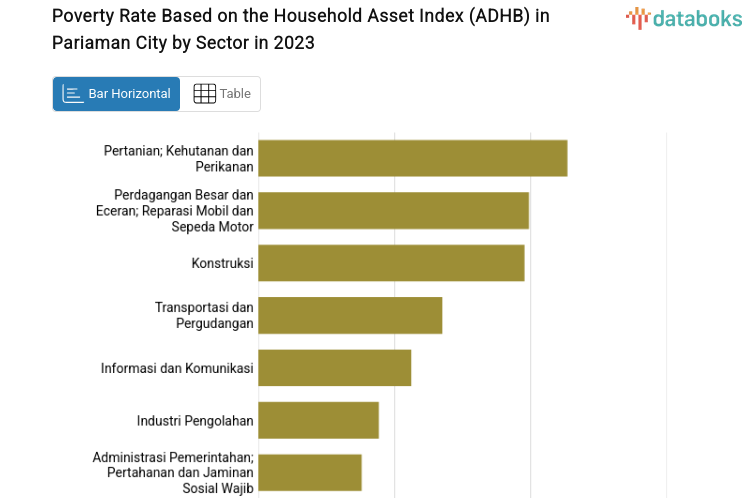Switch to Bar Horizontal view

pyautogui.click(x=117, y=94)
